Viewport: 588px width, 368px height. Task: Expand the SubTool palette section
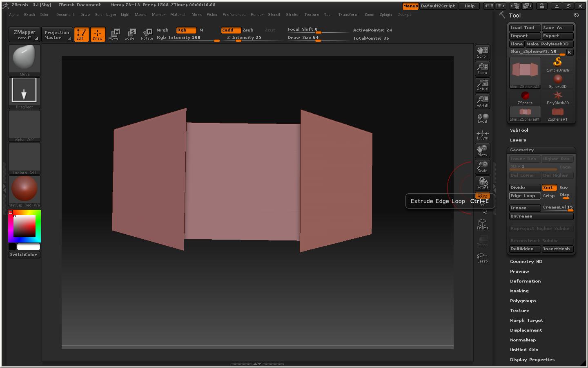(x=519, y=130)
